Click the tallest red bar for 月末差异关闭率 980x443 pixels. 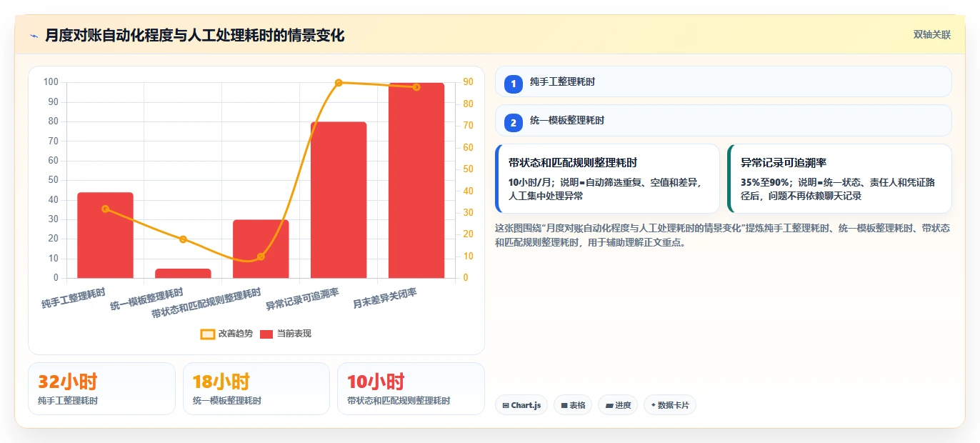coord(416,180)
